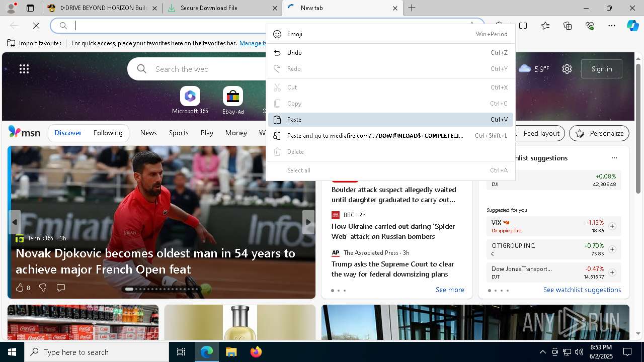Close the Secure Download File tab
Screen dimensions: 644x362
(x=275, y=8)
